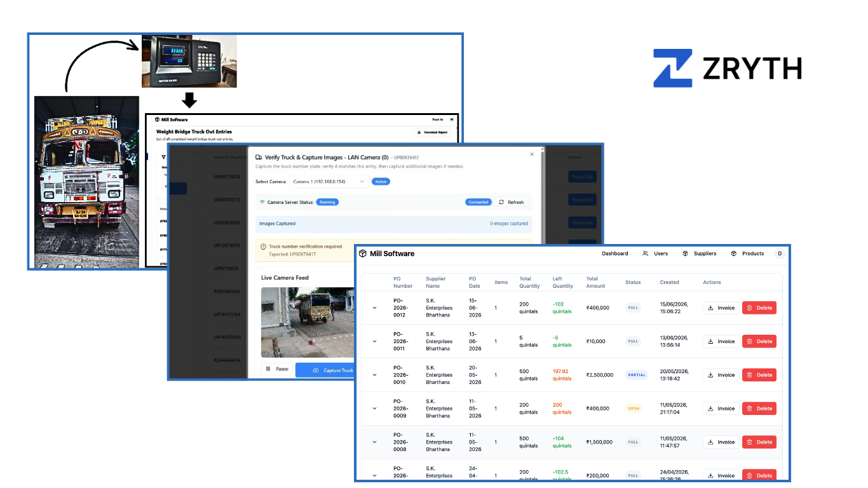Click FULL status badge of PO-2026-0012
Screen dimensions: 868x488
[633, 308]
